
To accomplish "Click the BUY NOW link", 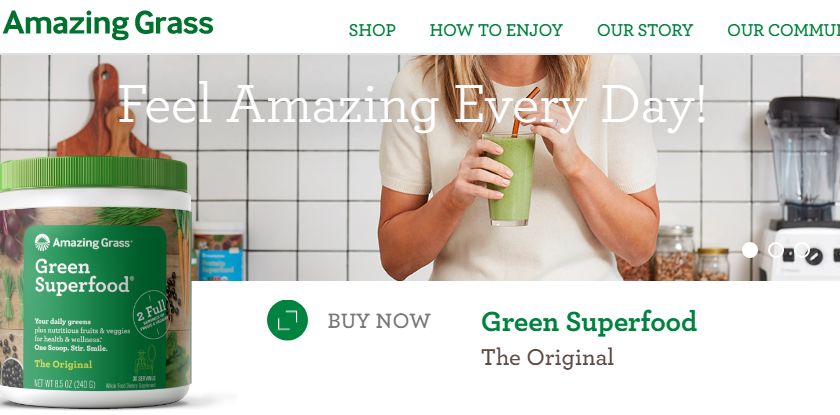I will [x=379, y=321].
